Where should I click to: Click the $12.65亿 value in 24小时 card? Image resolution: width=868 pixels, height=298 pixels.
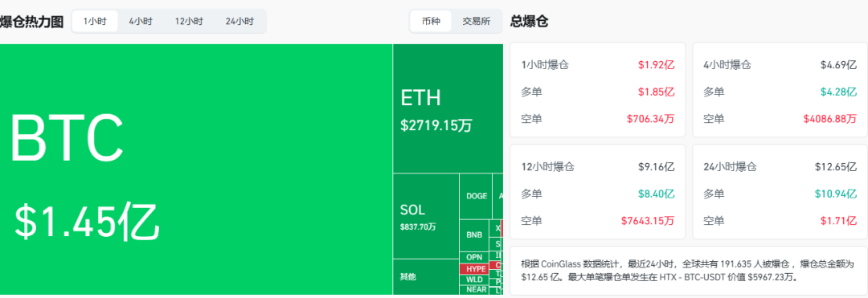[836, 167]
